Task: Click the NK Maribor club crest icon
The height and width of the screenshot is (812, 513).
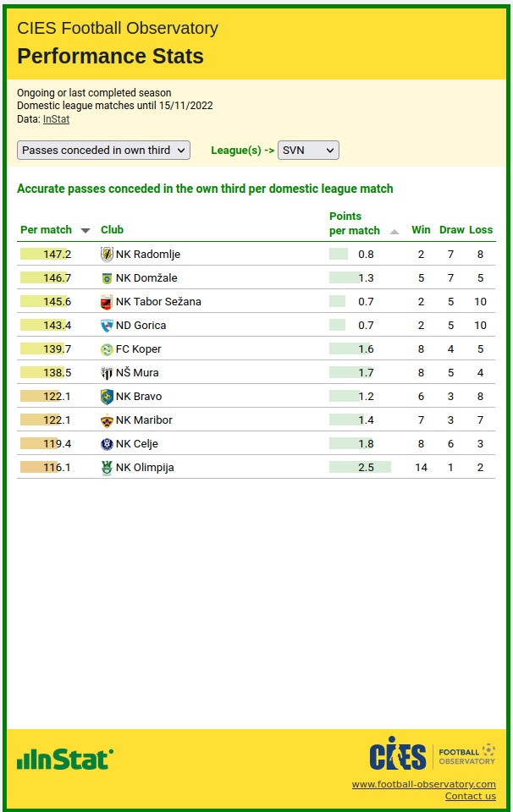Action: (x=107, y=420)
